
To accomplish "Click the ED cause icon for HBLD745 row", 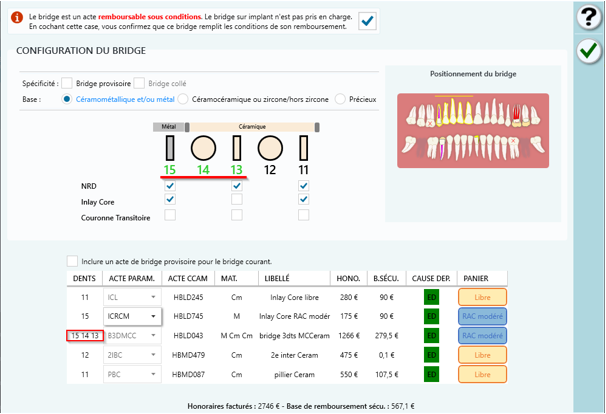I will coord(431,316).
